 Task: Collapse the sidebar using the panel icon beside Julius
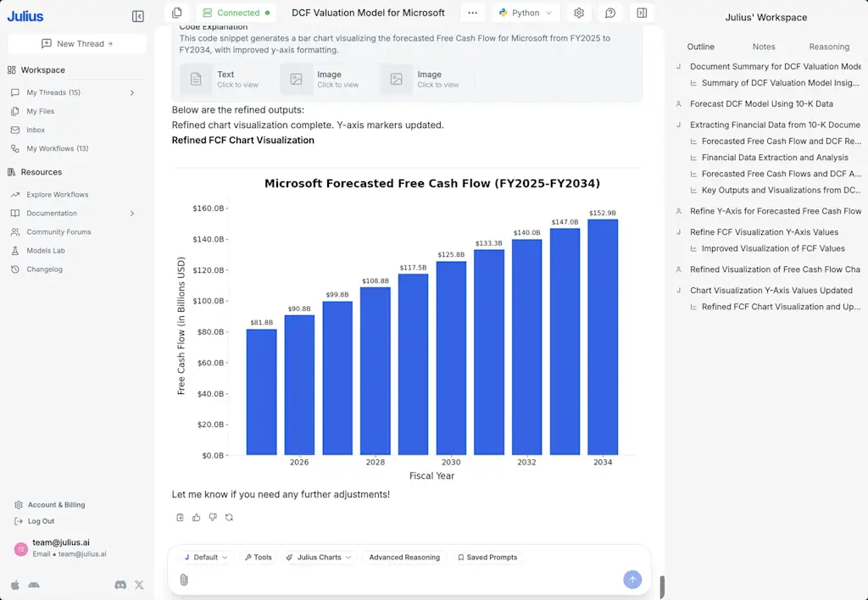pyautogui.click(x=138, y=15)
